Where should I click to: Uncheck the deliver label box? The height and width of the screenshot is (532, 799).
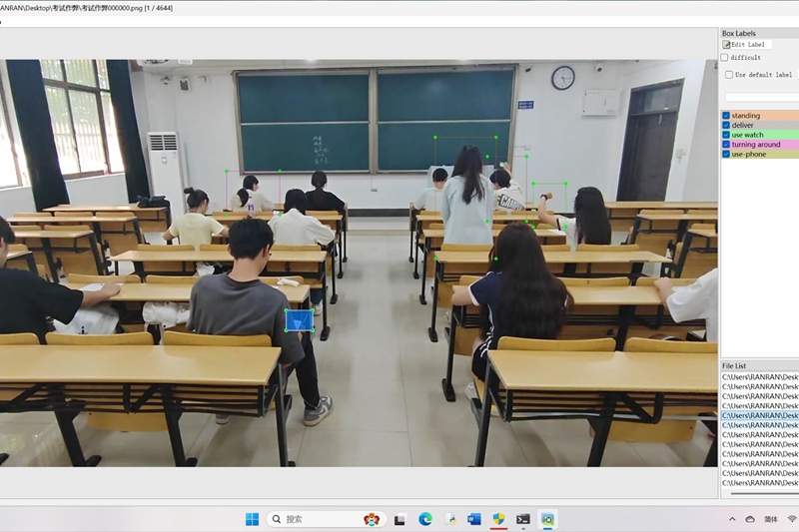(x=726, y=126)
